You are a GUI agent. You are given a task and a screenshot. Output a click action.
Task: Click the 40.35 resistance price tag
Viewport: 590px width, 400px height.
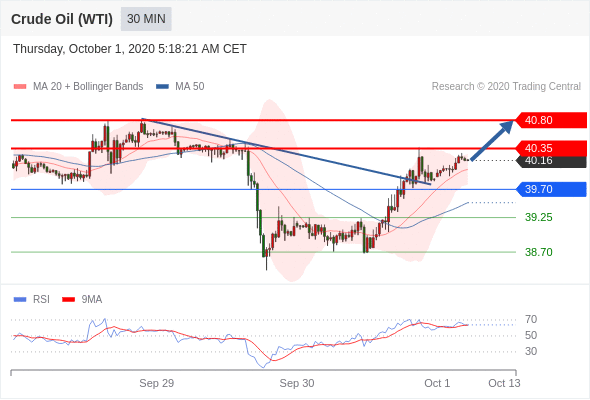(x=551, y=148)
